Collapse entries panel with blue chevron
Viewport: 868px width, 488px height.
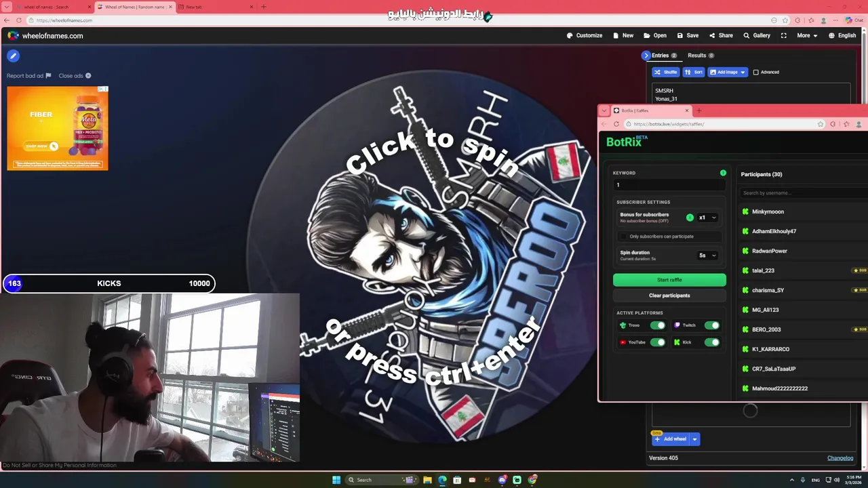pos(646,56)
